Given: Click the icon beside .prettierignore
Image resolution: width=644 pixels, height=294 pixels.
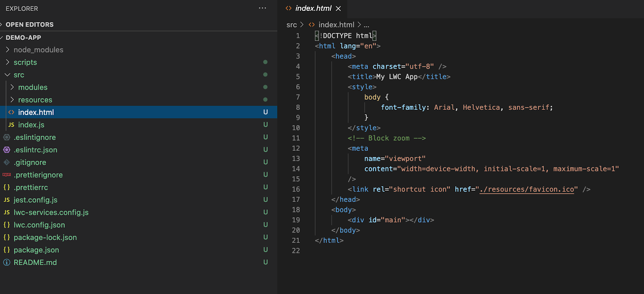Looking at the screenshot, I should (7, 175).
